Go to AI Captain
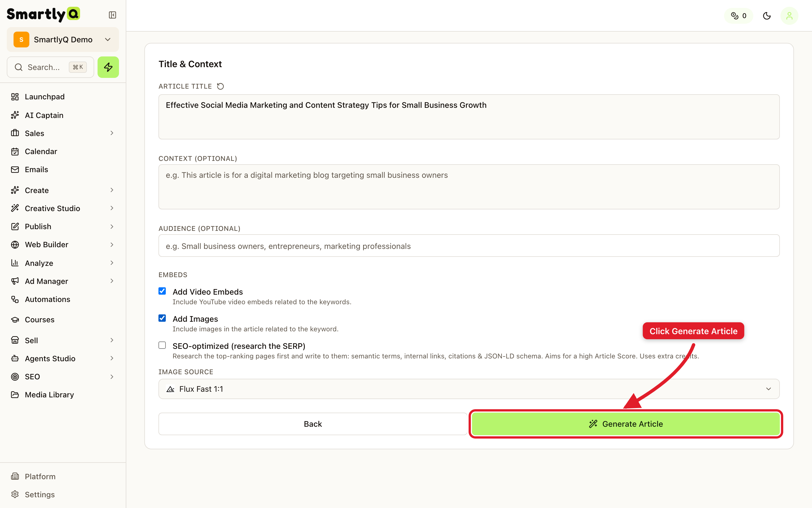 pyautogui.click(x=63, y=115)
